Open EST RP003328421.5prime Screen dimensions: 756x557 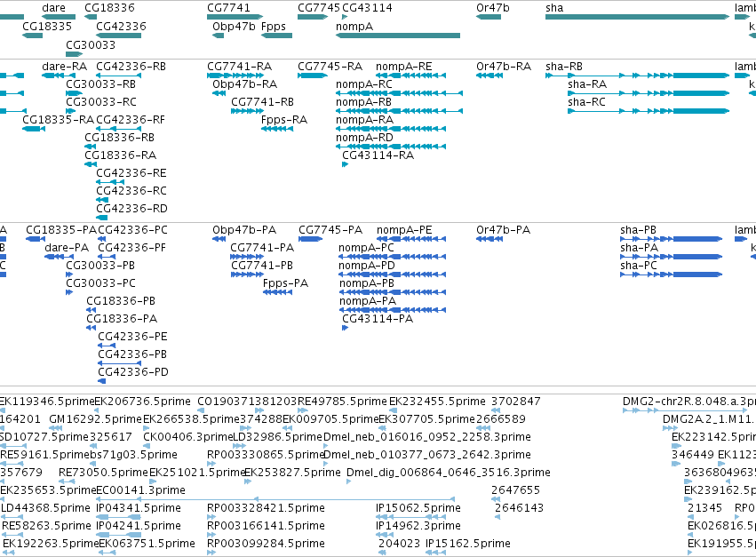(x=266, y=508)
